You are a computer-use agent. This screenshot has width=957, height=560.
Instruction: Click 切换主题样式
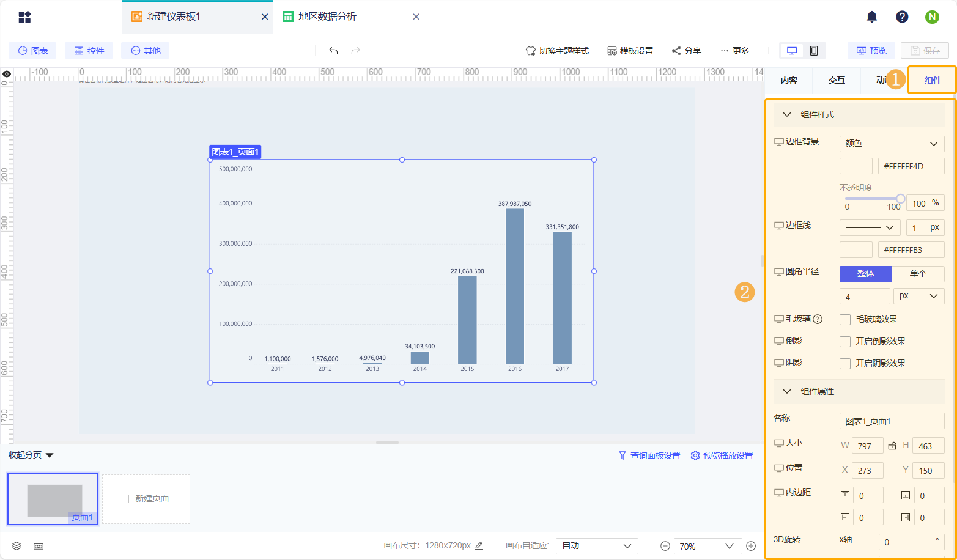[x=557, y=51]
